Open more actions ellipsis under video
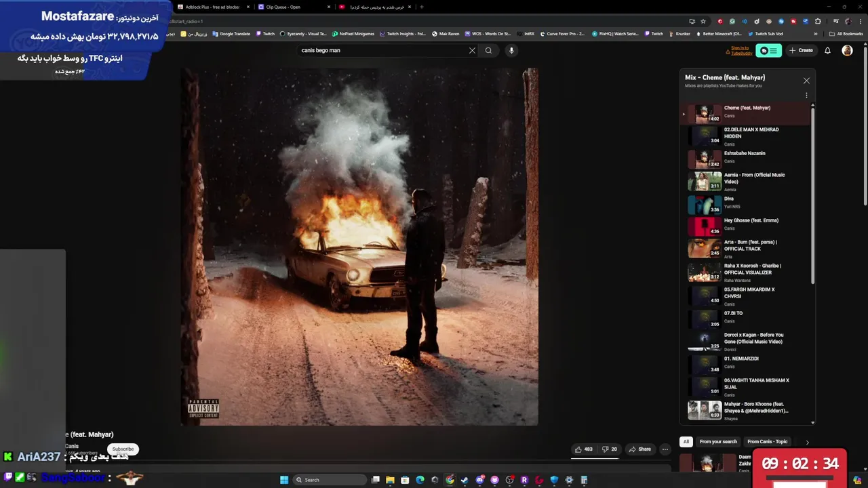 point(665,449)
